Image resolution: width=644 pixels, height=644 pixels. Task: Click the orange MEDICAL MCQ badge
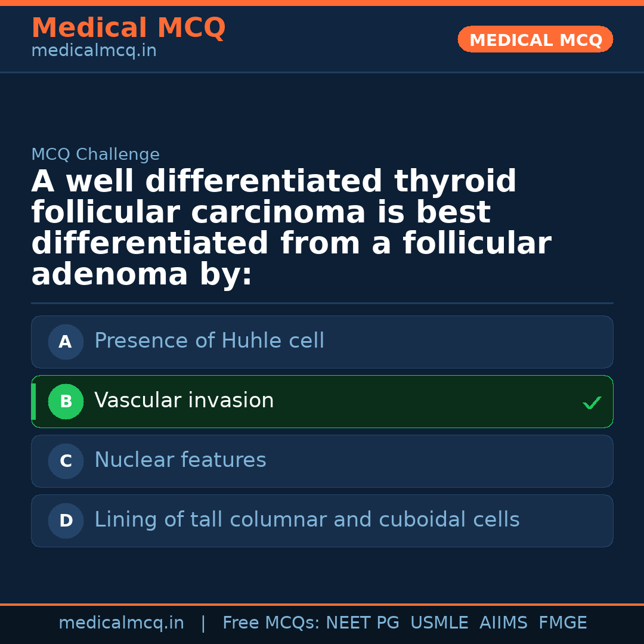pos(535,39)
